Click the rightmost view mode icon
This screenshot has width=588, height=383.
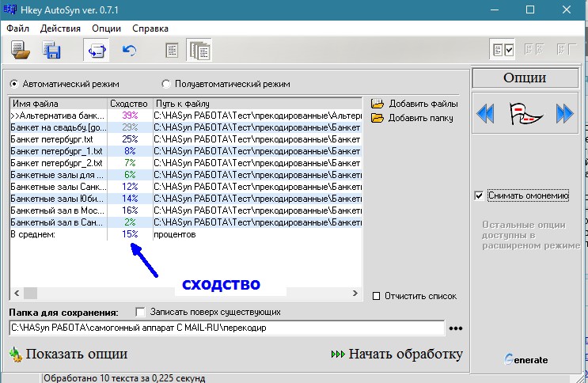point(567,49)
